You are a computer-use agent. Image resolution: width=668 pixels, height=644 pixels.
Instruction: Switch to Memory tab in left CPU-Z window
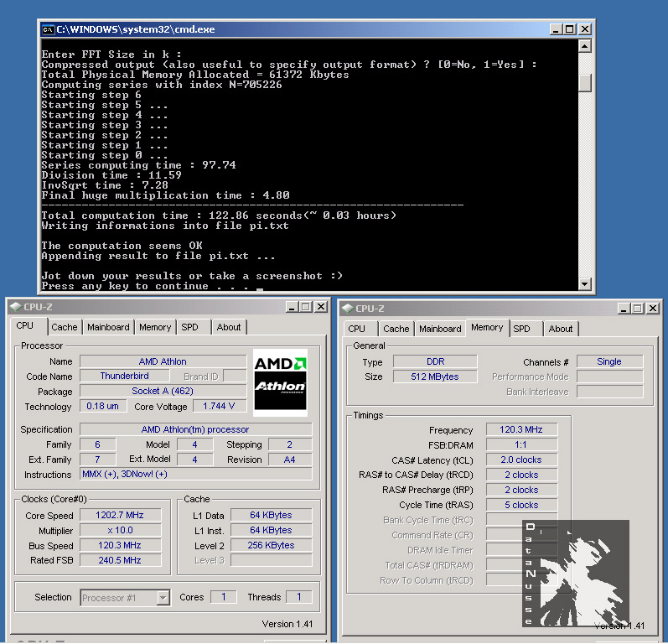pos(155,327)
